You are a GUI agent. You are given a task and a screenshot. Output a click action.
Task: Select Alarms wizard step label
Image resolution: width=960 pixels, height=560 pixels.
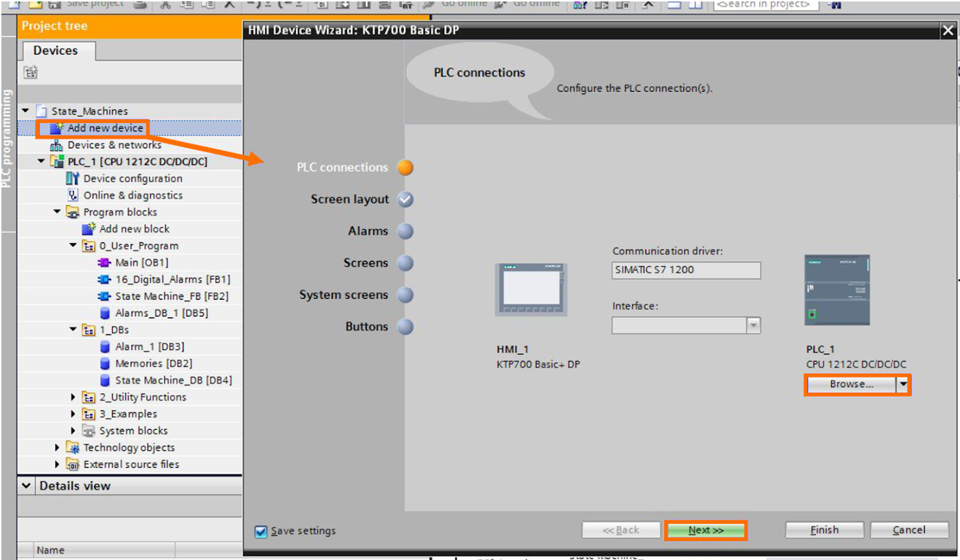[368, 231]
